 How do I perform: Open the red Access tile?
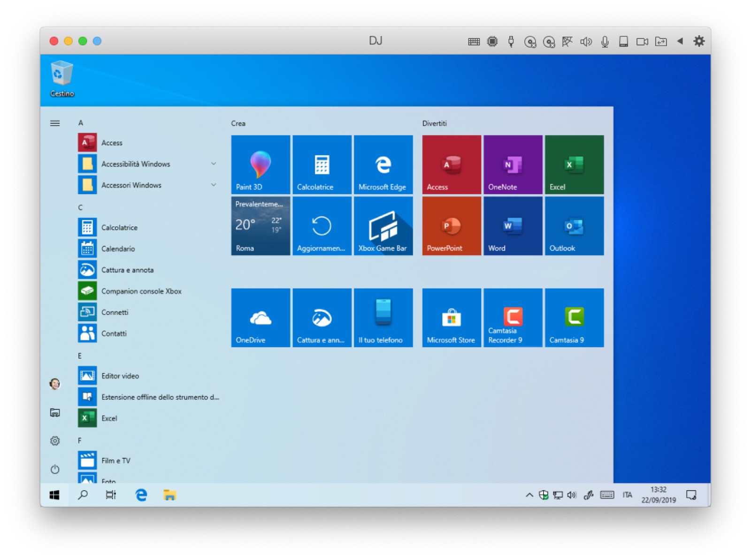tap(452, 165)
